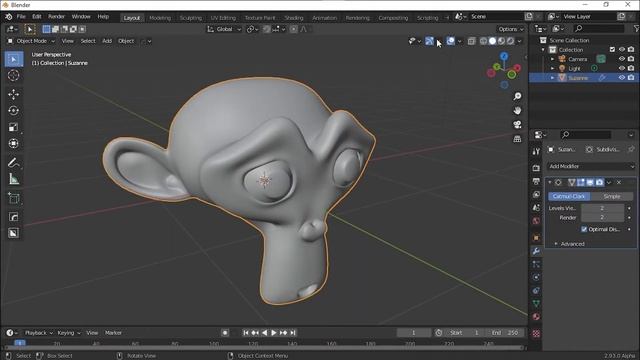Toggle modifier realtime display icon
Screen dimensions: 640x360
point(590,182)
